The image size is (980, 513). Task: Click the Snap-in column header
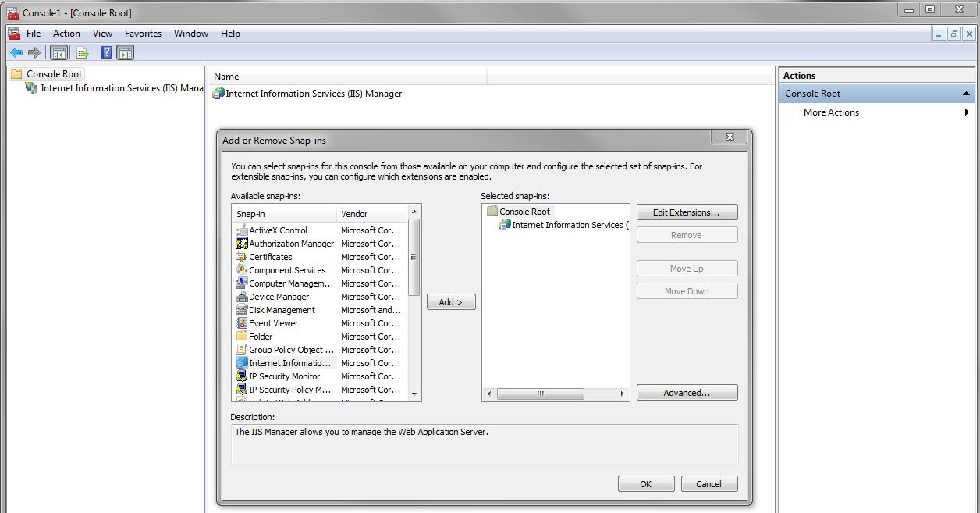(285, 214)
